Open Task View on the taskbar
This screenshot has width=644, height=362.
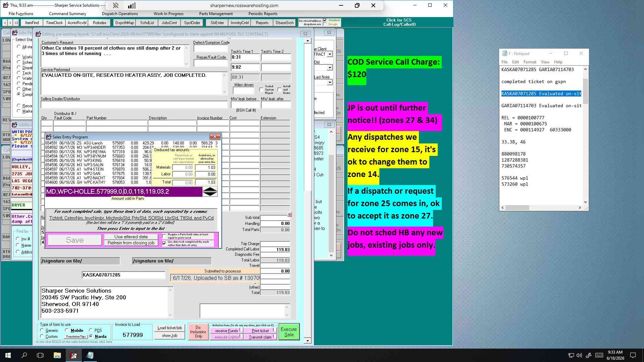pyautogui.click(x=40, y=355)
